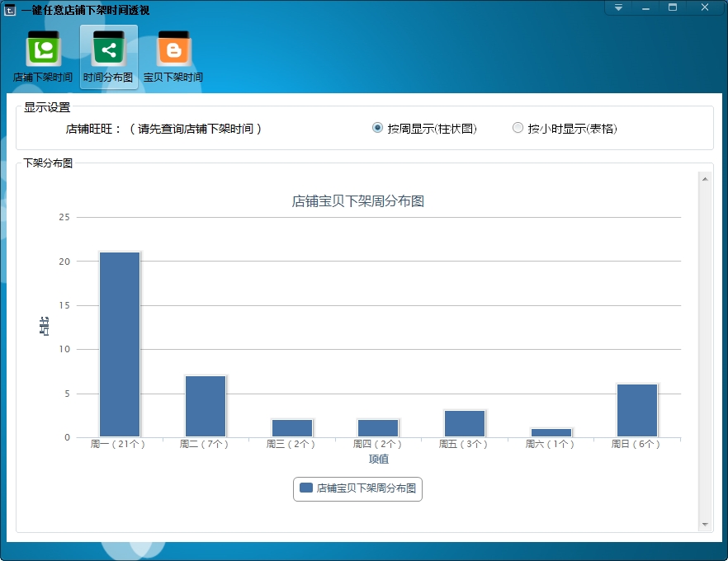Click the 店铺旺旺： label
The height and width of the screenshot is (561, 728).
click(x=93, y=129)
